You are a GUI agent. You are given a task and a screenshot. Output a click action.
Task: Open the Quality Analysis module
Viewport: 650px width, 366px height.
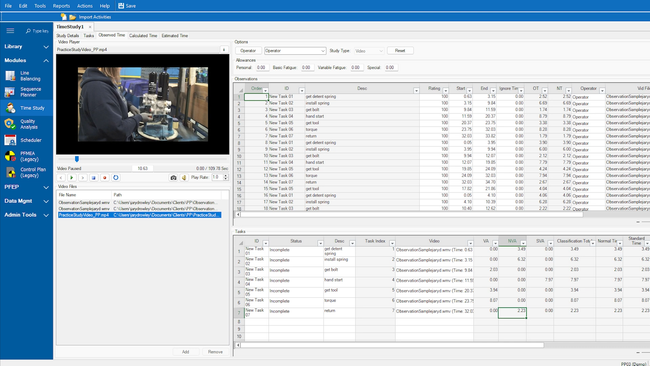27,124
